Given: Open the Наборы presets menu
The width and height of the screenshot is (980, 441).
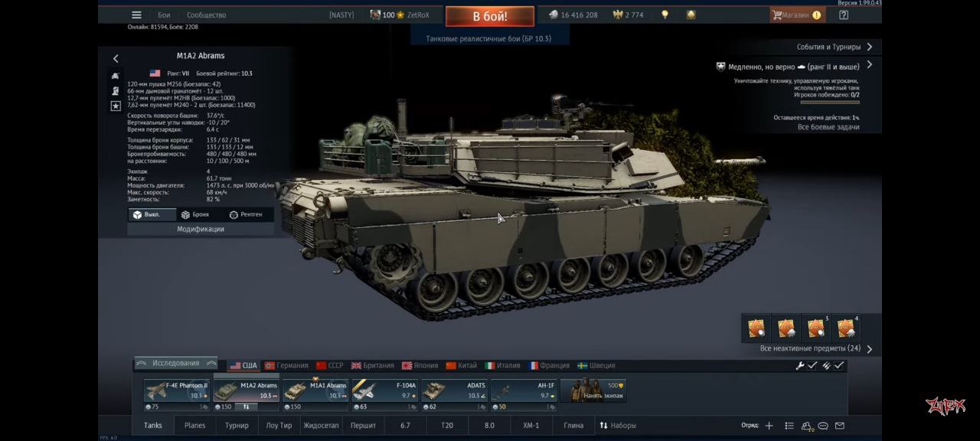Looking at the screenshot, I should click(618, 426).
